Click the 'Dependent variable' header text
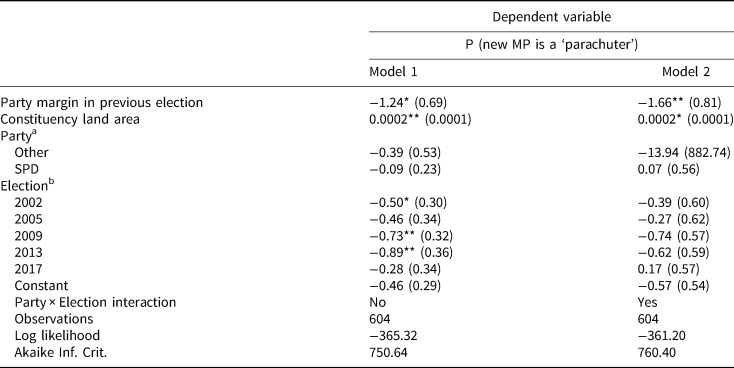734x368 pixels. click(551, 17)
